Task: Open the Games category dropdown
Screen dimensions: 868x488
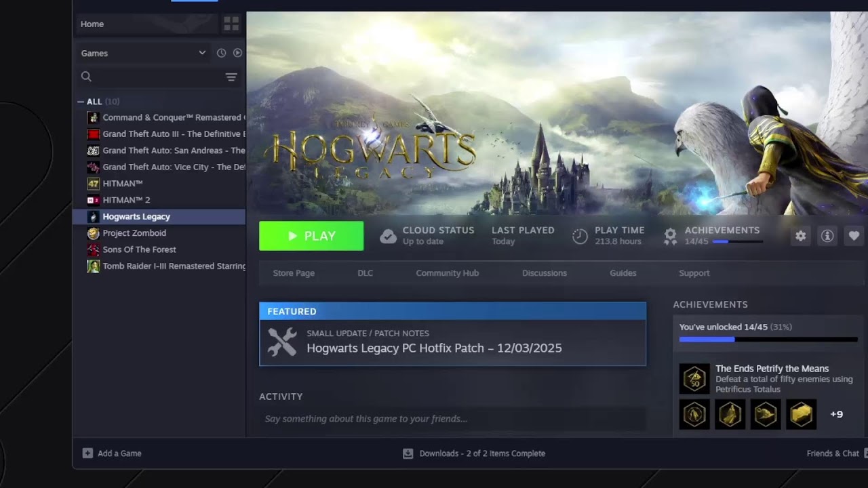Action: point(143,53)
